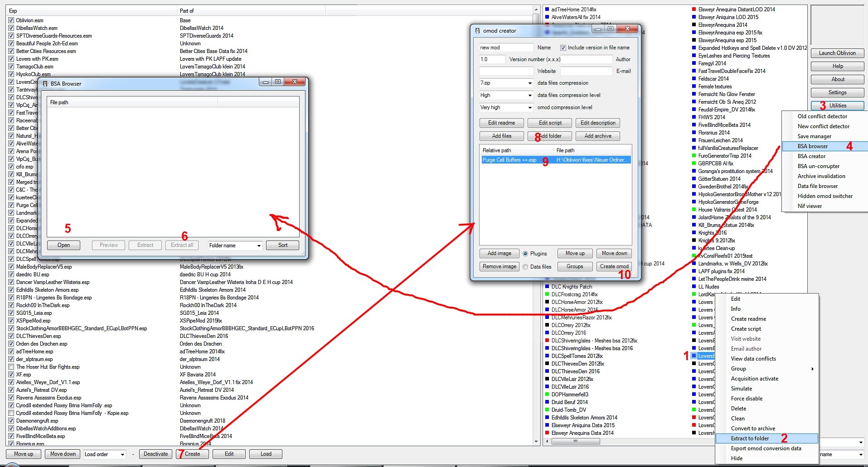This screenshot has width=868, height=467.
Task: Expand the Group submenu arrow
Action: (x=812, y=369)
